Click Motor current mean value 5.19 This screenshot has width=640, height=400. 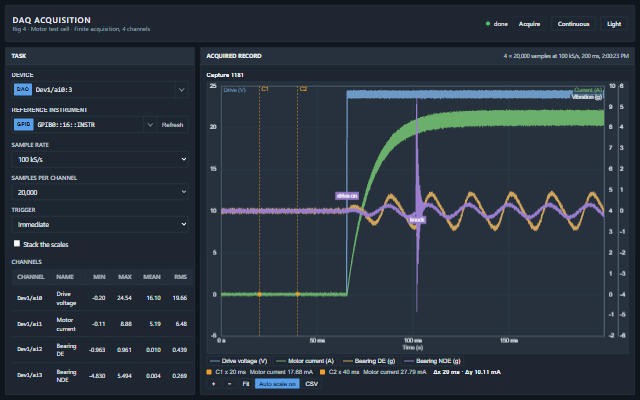pyautogui.click(x=155, y=324)
